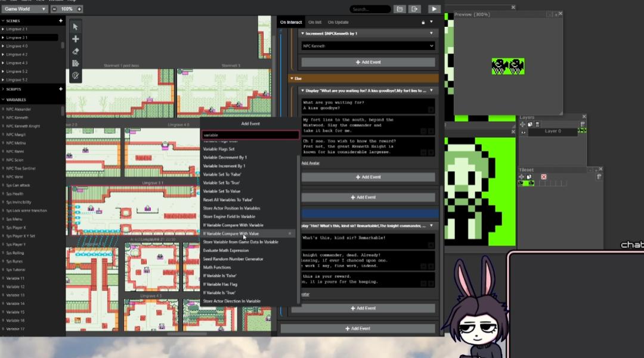
Task: Click Add Event below NPC Kenneth dropdown
Action: coord(368,62)
